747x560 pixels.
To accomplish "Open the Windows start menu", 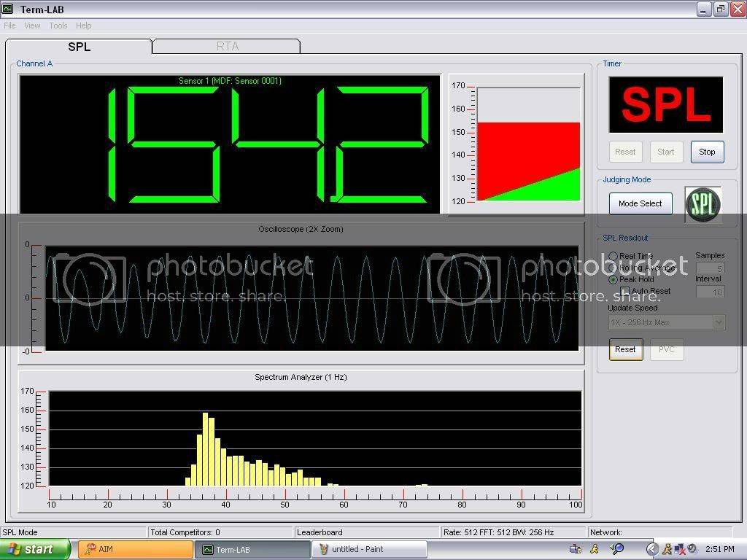I will pos(34,549).
